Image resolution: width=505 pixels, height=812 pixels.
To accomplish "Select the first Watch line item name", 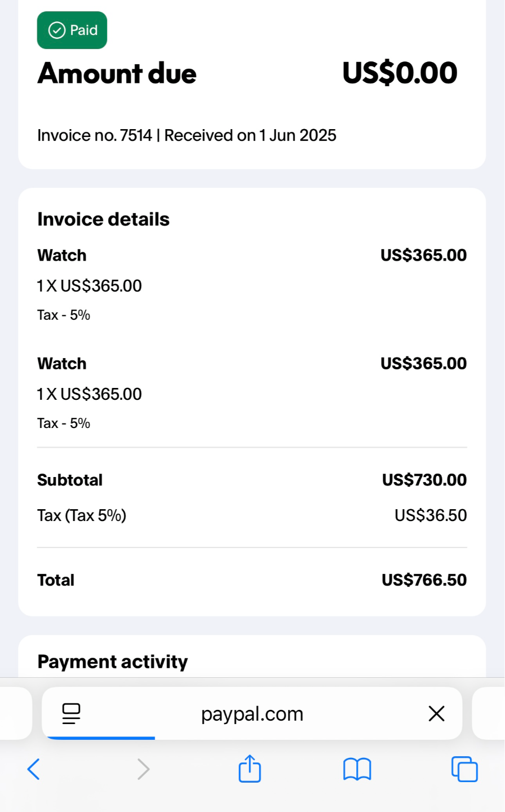I will point(62,255).
